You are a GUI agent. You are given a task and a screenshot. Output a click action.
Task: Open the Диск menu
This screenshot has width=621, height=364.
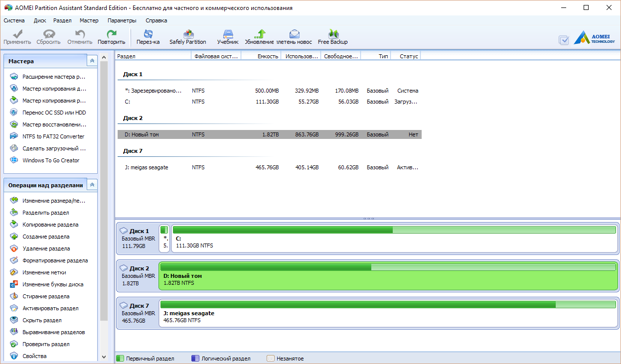[40, 20]
